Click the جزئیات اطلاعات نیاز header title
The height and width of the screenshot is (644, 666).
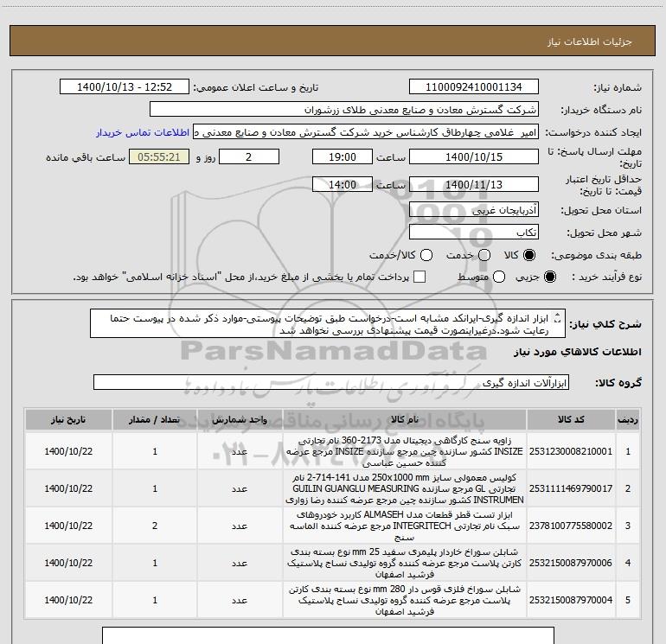click(x=590, y=41)
